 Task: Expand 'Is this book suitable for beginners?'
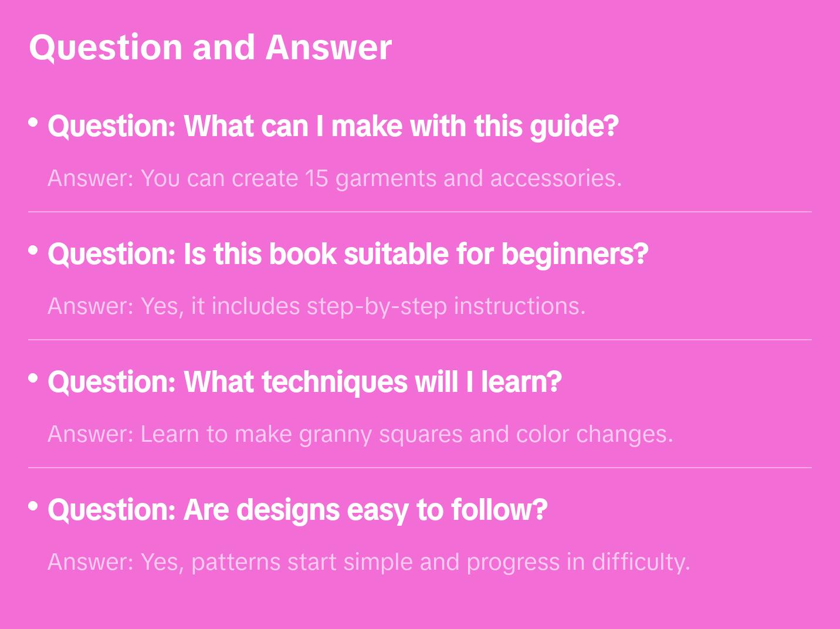point(348,254)
